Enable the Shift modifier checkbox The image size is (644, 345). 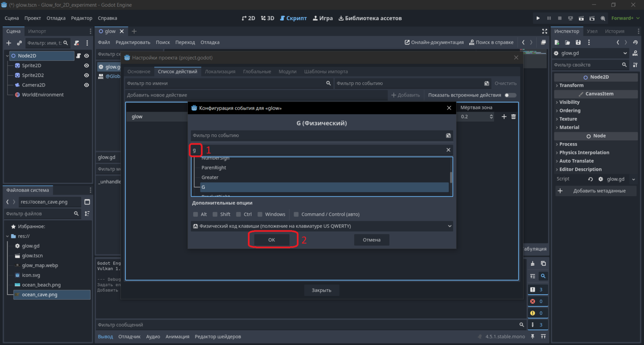[x=215, y=214]
